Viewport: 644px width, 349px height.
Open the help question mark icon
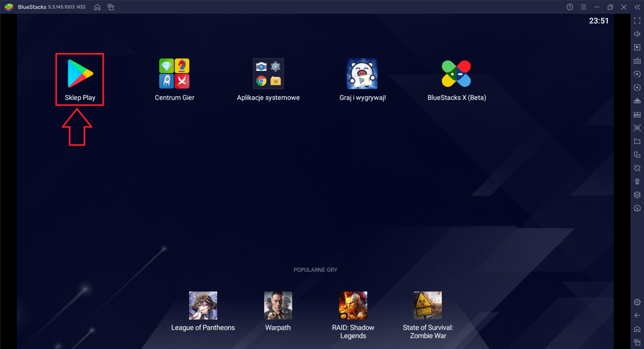pos(570,7)
